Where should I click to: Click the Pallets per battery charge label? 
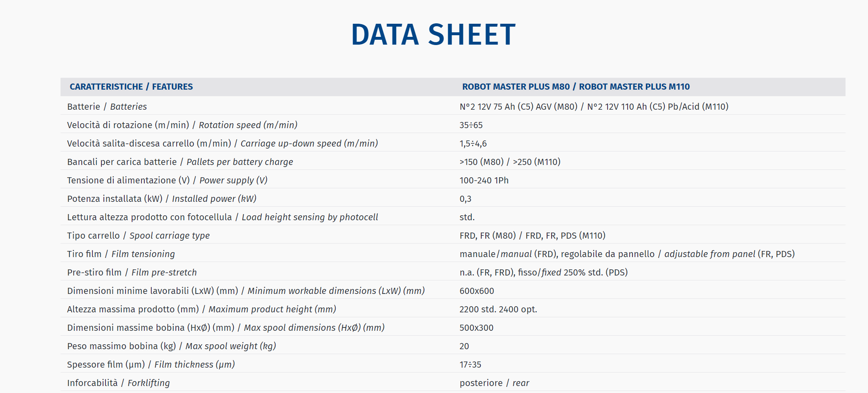tap(180, 162)
